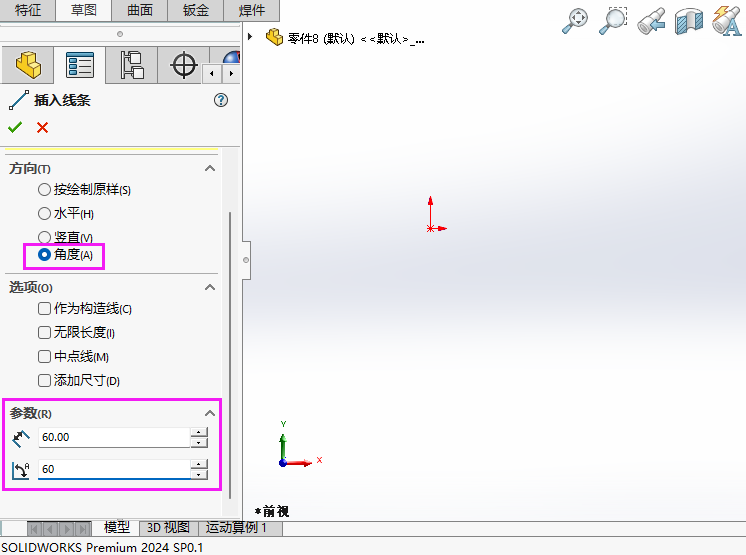Confirm the line with green checkmark

[x=15, y=127]
